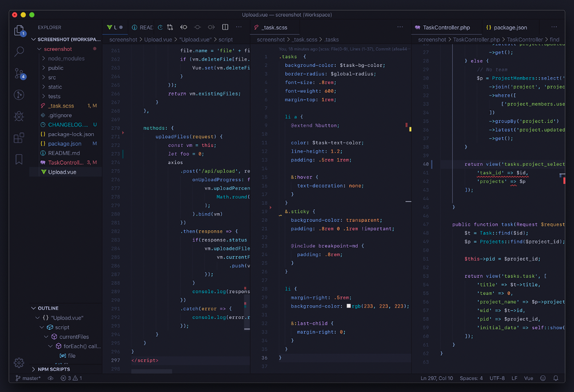The image size is (574, 392).
Task: Click .tasks breadcrumb in _task.scss editor
Action: (x=331, y=39)
